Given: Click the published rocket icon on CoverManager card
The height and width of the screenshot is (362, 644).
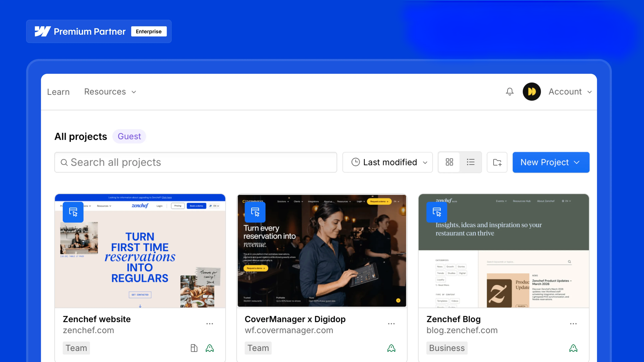Looking at the screenshot, I should (391, 348).
